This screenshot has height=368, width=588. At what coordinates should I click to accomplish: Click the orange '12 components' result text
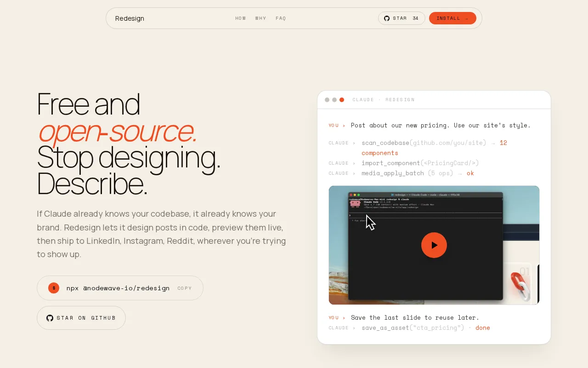[434, 148]
